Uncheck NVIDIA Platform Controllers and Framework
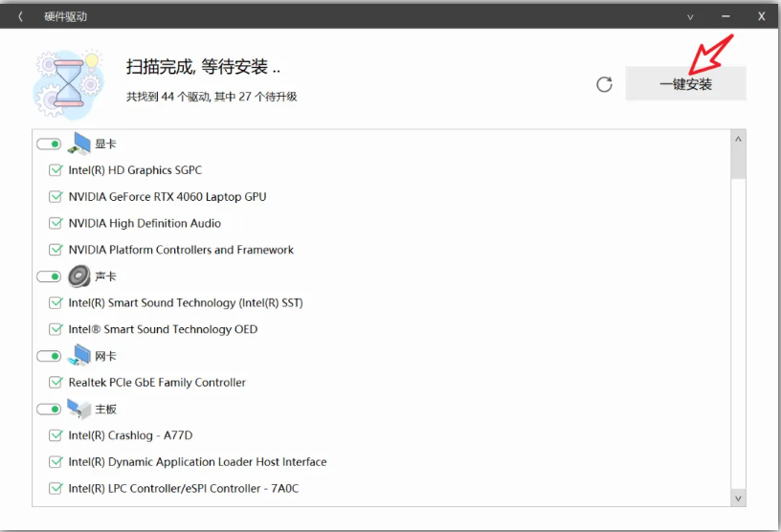The width and height of the screenshot is (781, 532). click(56, 250)
